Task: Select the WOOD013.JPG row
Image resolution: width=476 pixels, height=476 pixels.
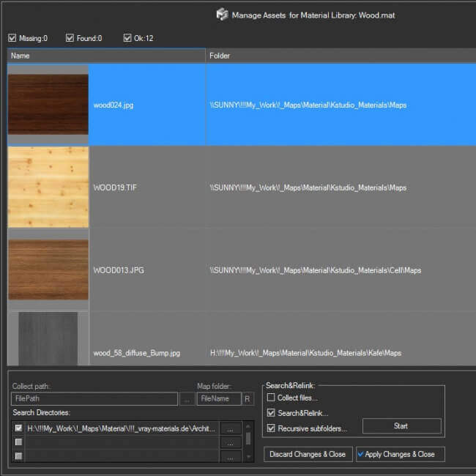Action: [x=119, y=270]
